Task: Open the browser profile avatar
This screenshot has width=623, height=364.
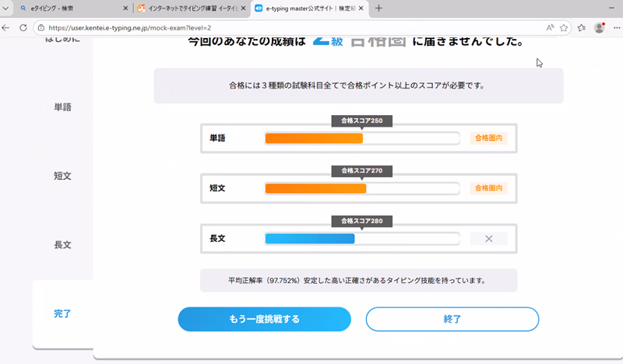Action: pos(599,26)
